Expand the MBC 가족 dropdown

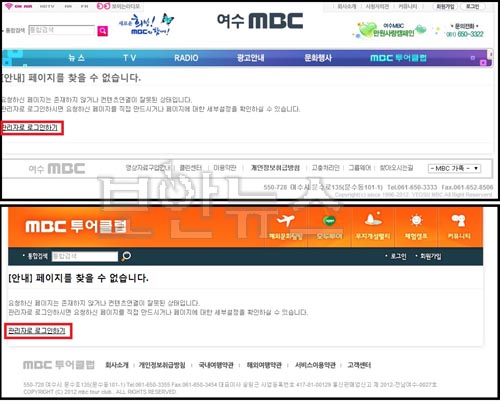(454, 168)
